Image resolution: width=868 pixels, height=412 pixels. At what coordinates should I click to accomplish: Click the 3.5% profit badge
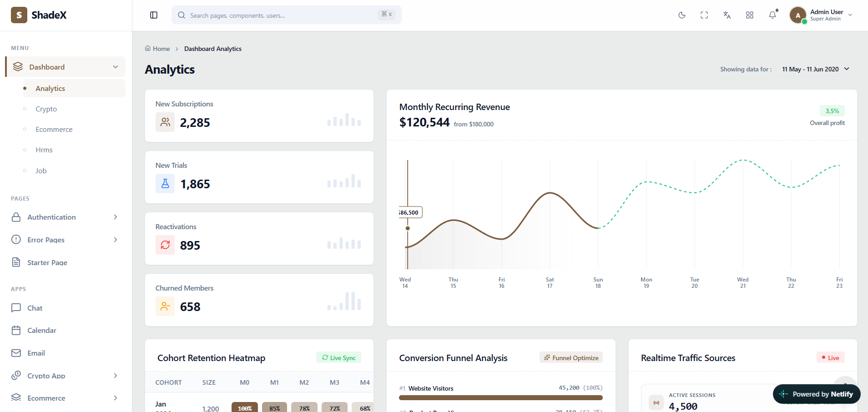pos(832,111)
